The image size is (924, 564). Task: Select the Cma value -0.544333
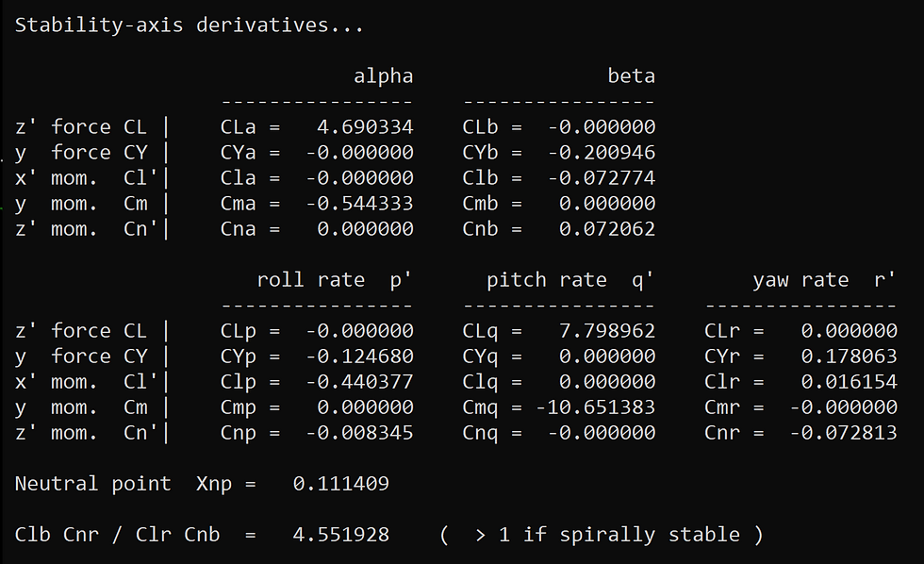(x=359, y=204)
